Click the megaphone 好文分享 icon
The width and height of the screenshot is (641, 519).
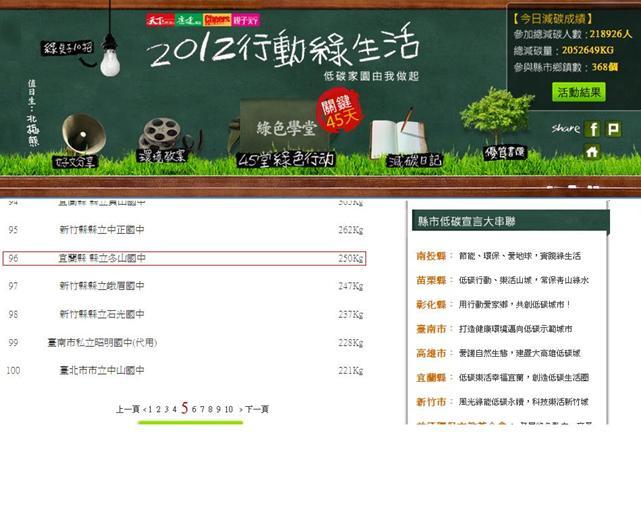[x=78, y=140]
